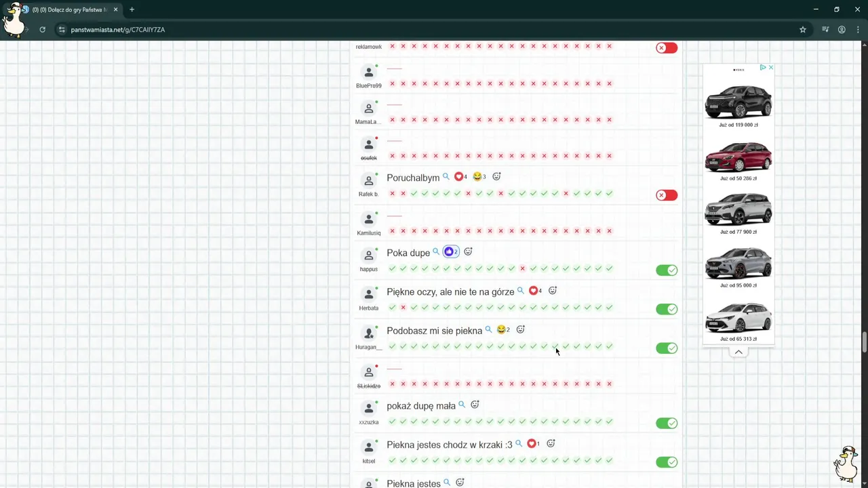Add emoji reaction to Poruchalbym answer

(x=496, y=177)
